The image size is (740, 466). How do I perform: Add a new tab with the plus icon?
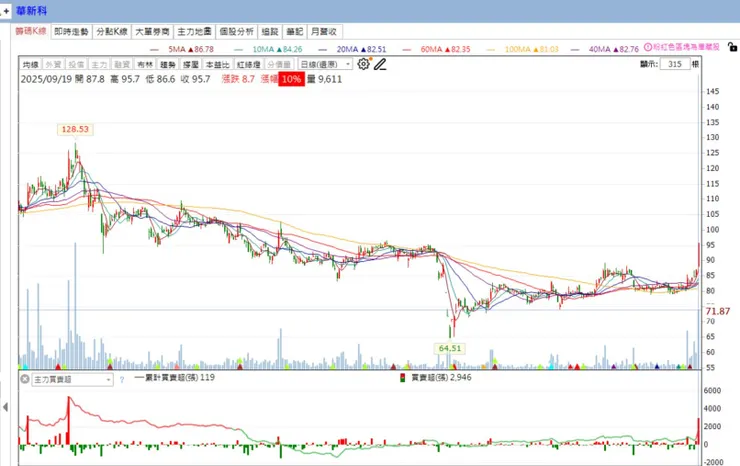click(x=6, y=11)
